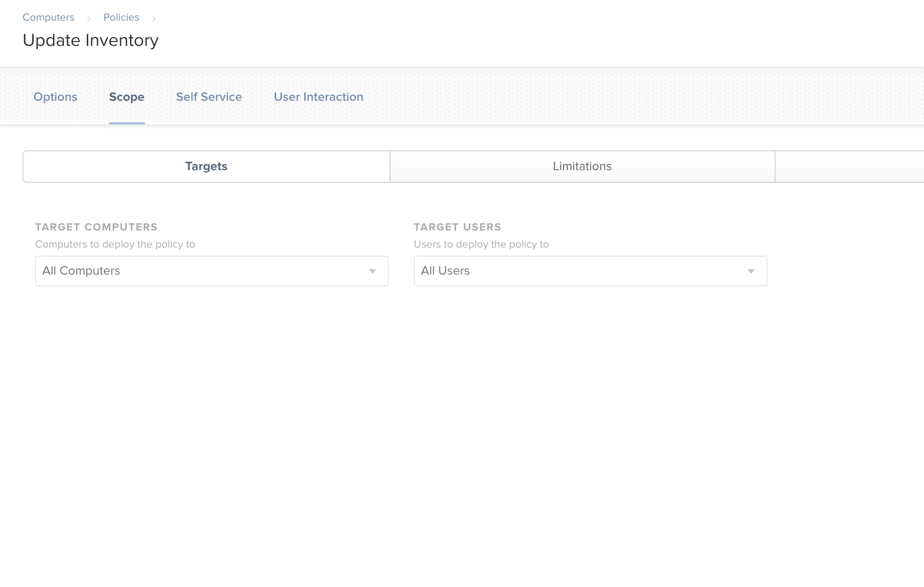
Task: Click the Computers breadcrumb link
Action: (x=49, y=18)
